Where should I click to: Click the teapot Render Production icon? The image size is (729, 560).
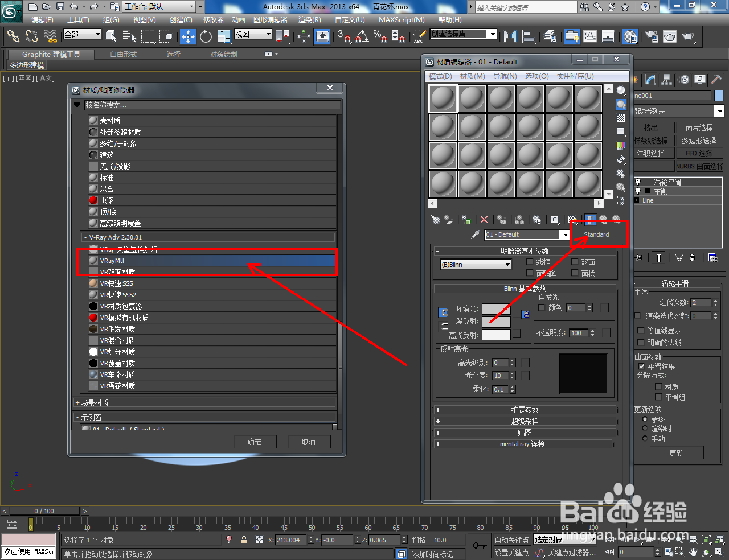[688, 36]
